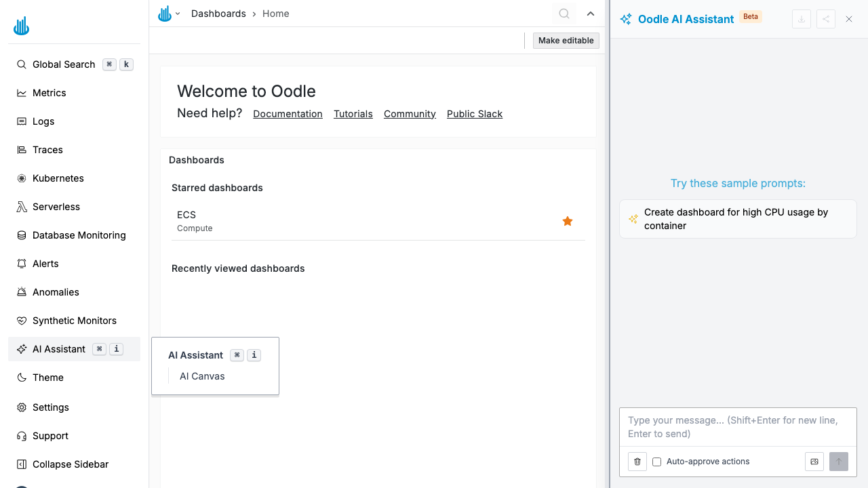Clear the chat with the trash icon

click(637, 462)
